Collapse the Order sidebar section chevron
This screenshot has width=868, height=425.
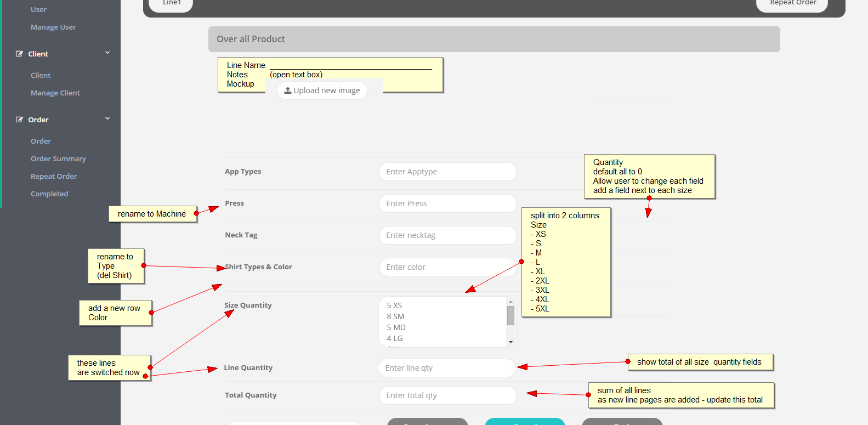107,118
